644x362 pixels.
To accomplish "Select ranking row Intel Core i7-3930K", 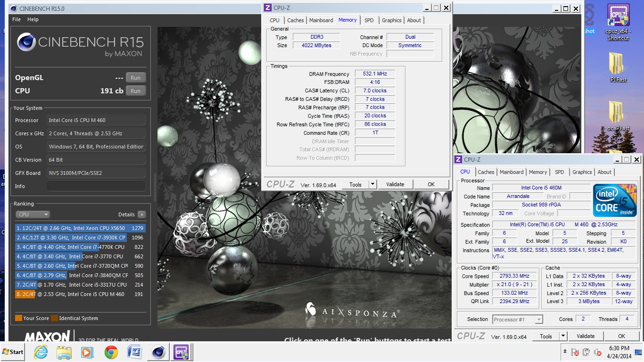I will [x=80, y=238].
